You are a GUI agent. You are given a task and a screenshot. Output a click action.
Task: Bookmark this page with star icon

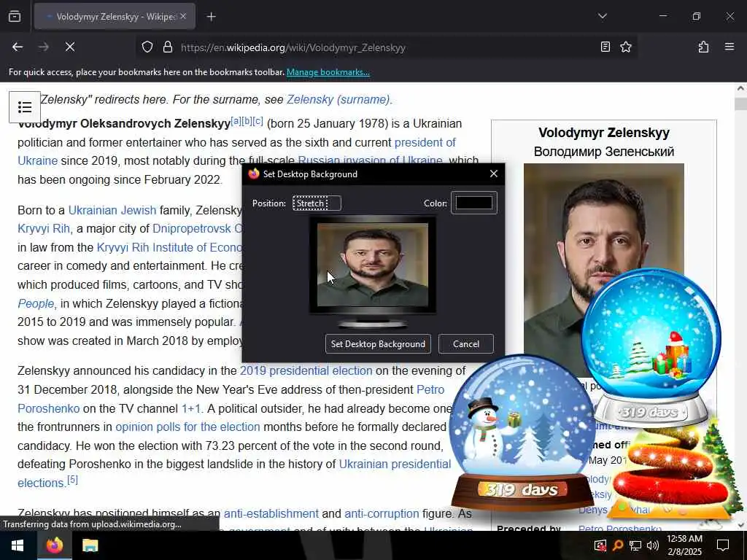point(625,47)
